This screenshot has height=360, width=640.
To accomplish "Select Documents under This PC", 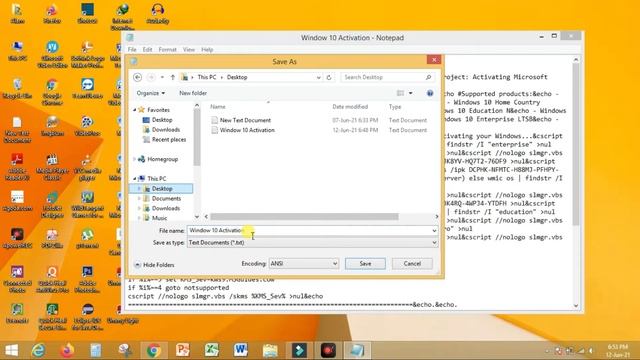I will (x=167, y=199).
